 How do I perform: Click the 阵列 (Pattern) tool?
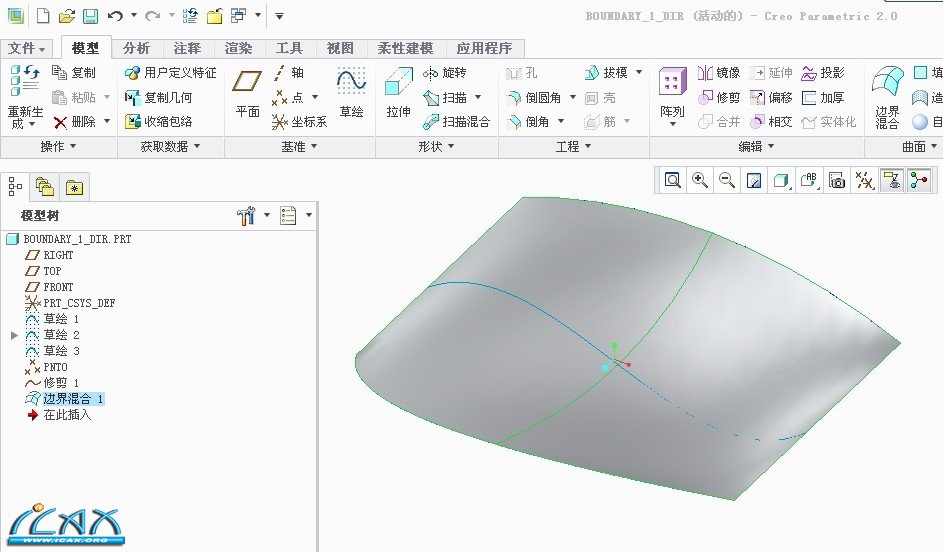672,92
